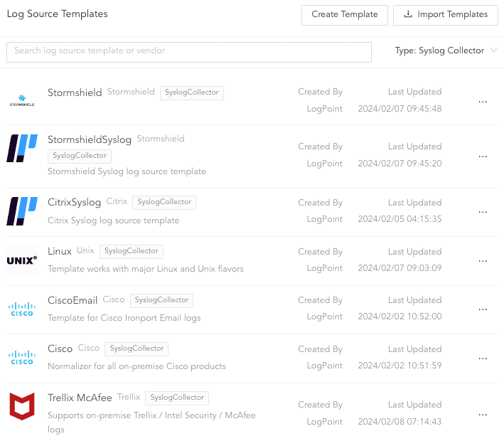Open the more options menu for StormshieldSyslog
This screenshot has width=504, height=436.
click(x=483, y=156)
